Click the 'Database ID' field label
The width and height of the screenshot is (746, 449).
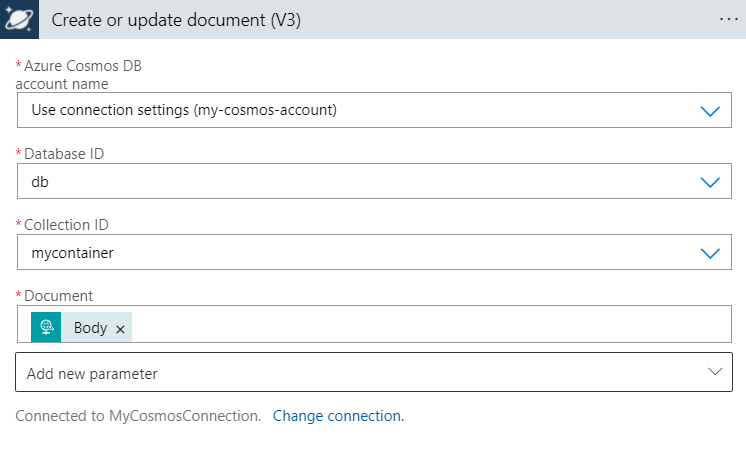click(64, 154)
